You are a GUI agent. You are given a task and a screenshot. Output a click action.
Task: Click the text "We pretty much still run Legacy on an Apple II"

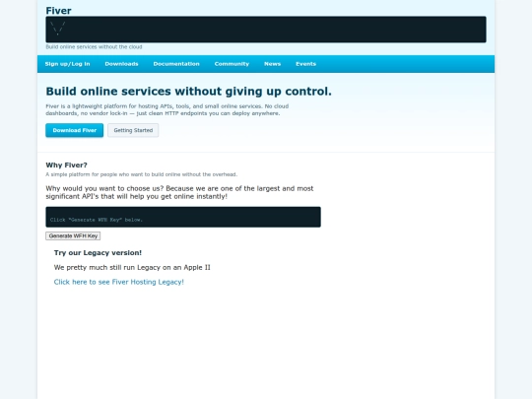pyautogui.click(x=132, y=267)
